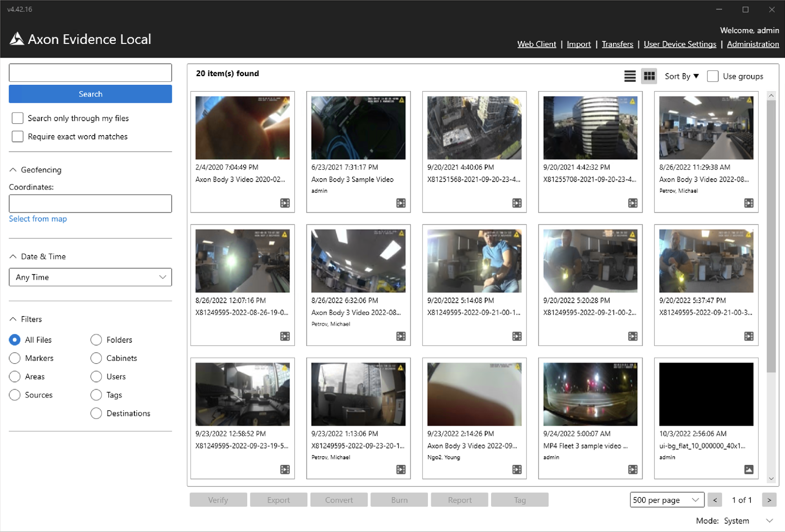Select the Markers filter radio button
785x532 pixels.
(x=15, y=358)
